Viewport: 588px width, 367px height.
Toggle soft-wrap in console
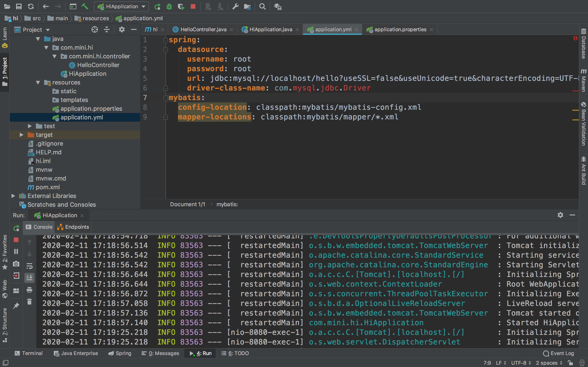pos(29,266)
